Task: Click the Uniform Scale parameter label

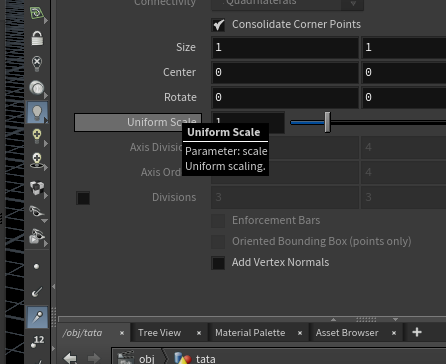Action: 138,122
